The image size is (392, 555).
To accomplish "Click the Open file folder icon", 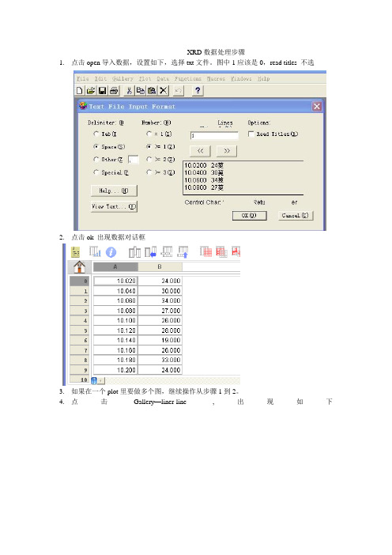I will [91, 91].
